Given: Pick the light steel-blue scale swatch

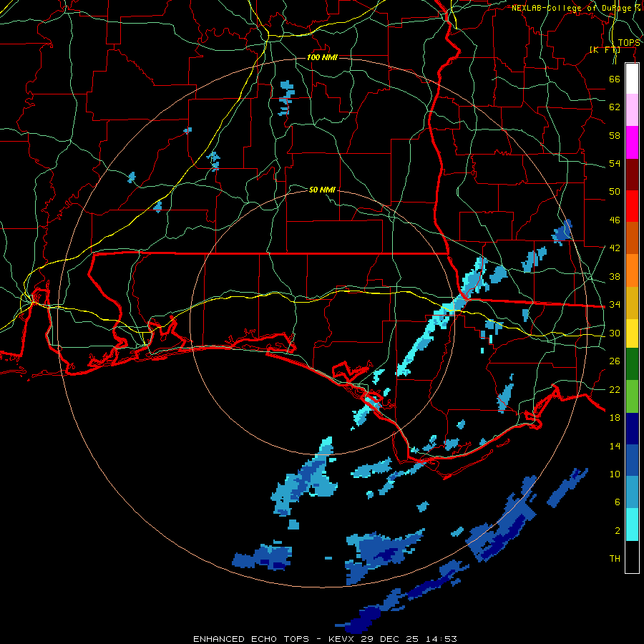Looking at the screenshot, I should coord(632,492).
